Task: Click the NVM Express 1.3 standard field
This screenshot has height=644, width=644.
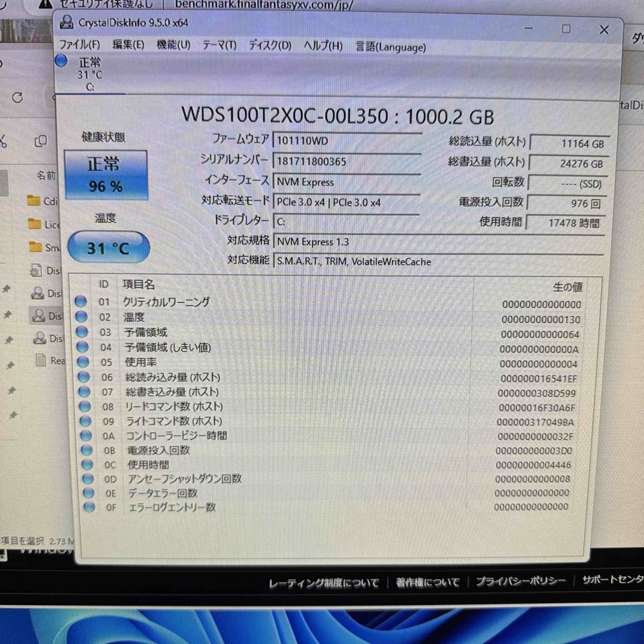Action: 439,241
